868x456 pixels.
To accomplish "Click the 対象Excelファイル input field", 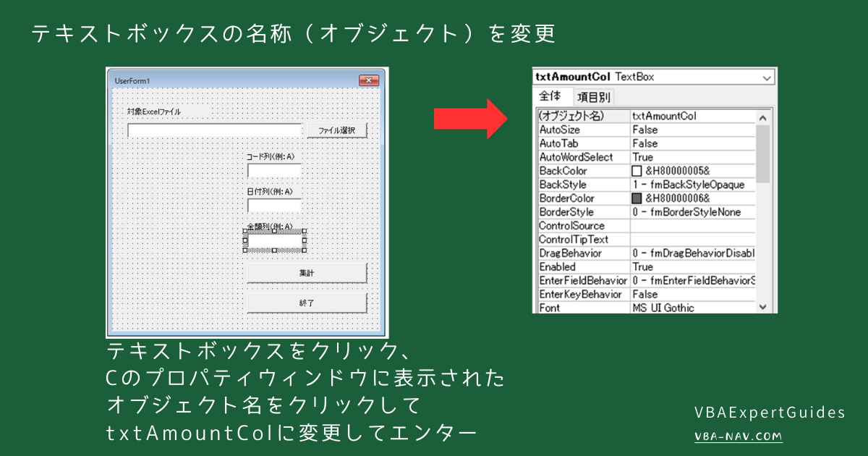I will (213, 130).
